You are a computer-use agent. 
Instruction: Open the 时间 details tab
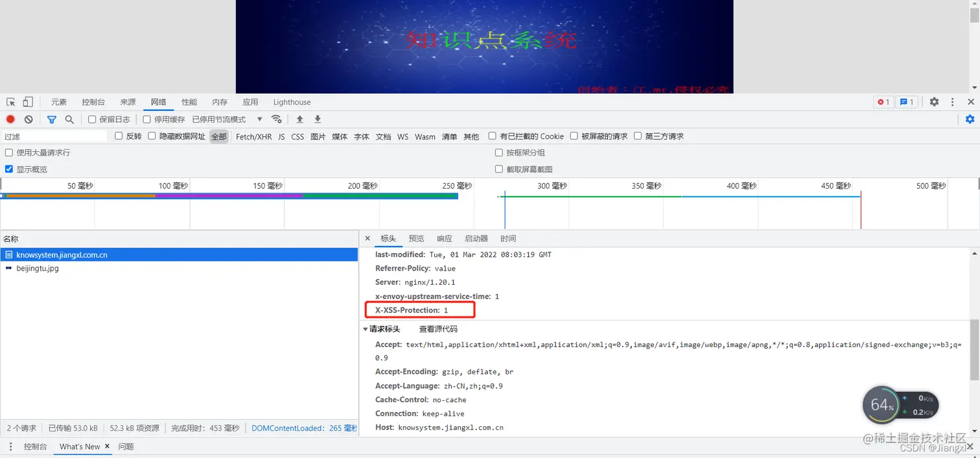[508, 239]
